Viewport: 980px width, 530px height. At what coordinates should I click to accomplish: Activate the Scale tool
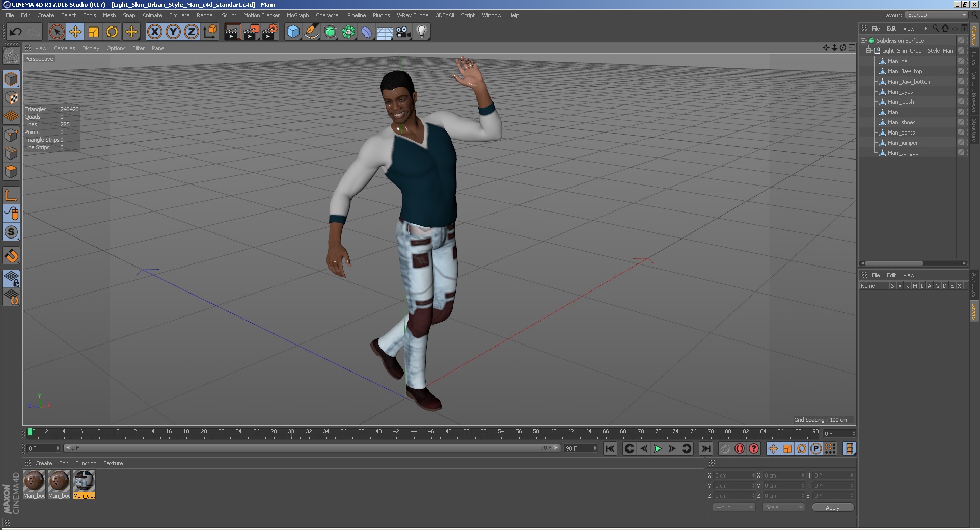94,32
